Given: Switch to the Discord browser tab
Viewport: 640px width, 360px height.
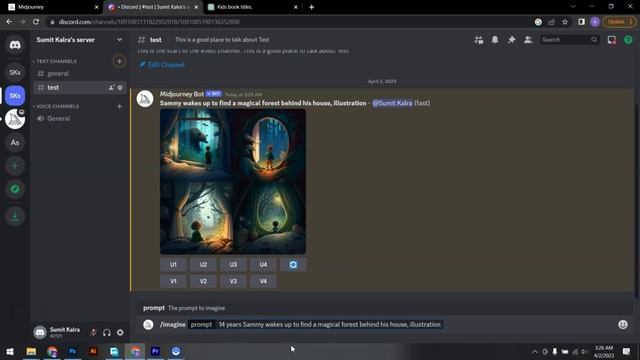Looking at the screenshot, I should point(152,7).
